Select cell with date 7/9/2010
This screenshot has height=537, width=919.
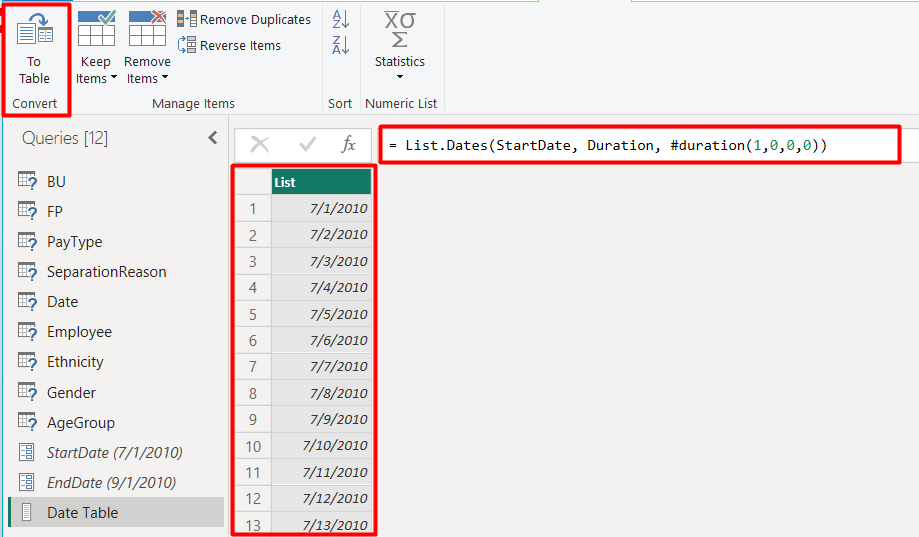point(321,419)
